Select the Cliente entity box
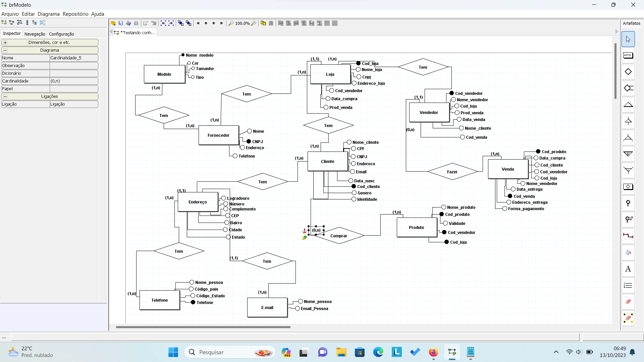Viewport: 644px width, 362px height. click(328, 162)
